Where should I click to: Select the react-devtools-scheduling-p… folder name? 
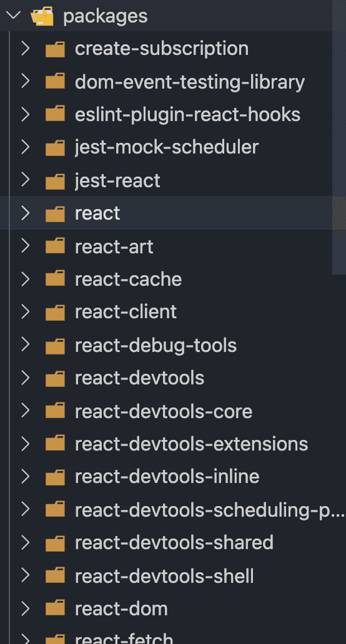[210, 511]
